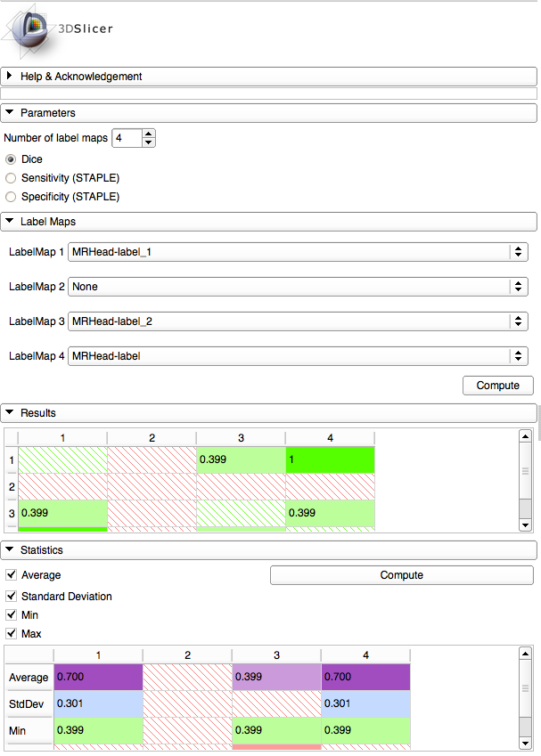This screenshot has width=541, height=756.
Task: Collapse the Statistics section
Action: 269,550
